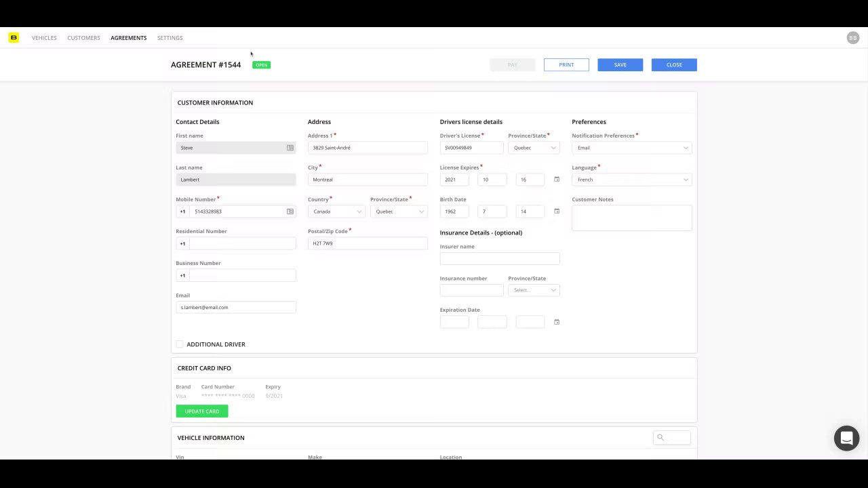Open Birth Date calendar picker icon
Viewport: 868px width, 488px height.
point(557,211)
